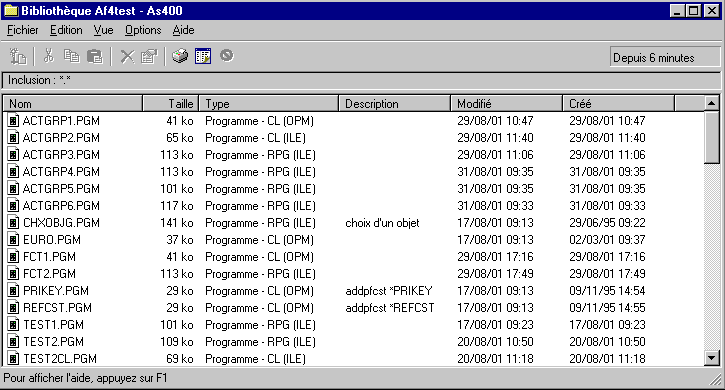
Task: Select the ACTGRP4.PGM file name
Action: pyautogui.click(x=61, y=172)
